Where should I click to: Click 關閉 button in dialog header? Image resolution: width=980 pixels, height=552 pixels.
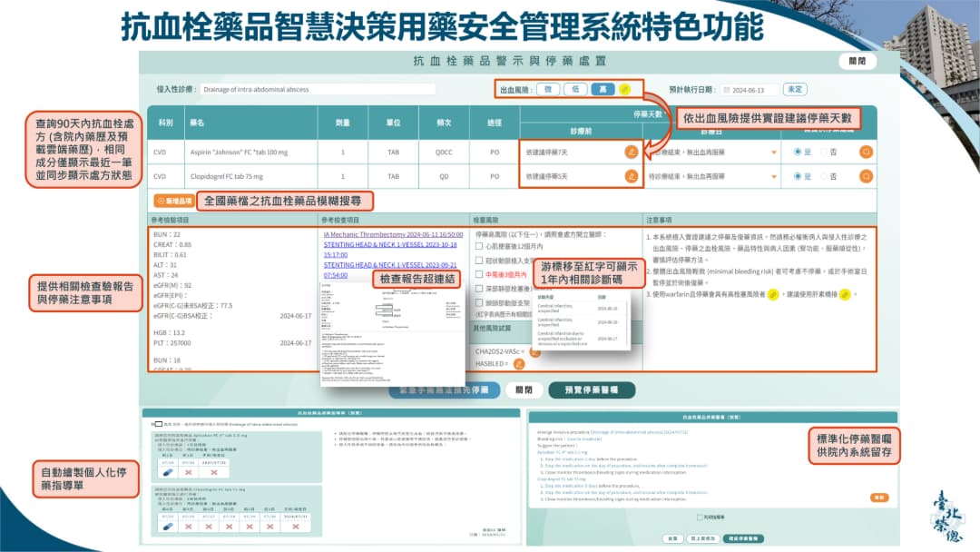[x=857, y=61]
